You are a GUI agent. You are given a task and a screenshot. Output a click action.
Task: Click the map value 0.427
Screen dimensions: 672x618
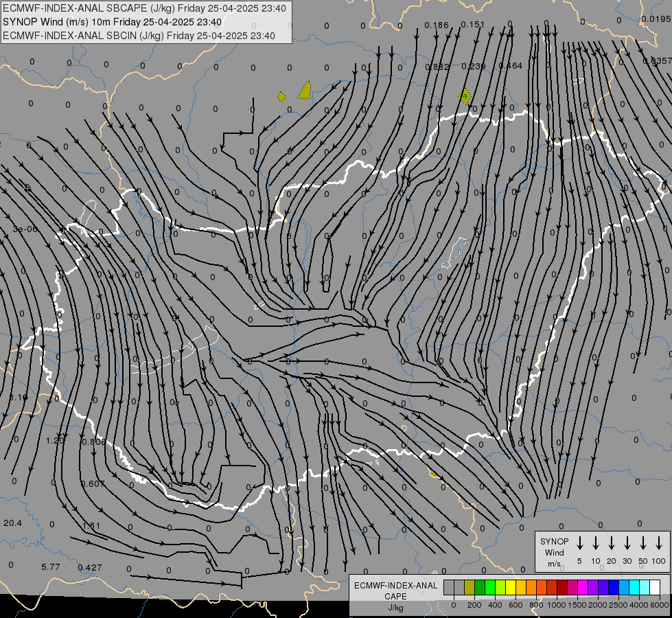[x=90, y=568]
